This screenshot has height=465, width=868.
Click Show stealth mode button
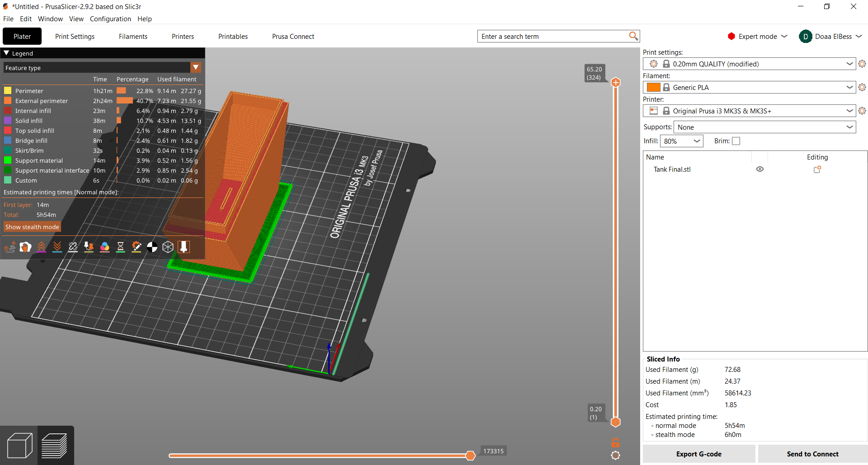[32, 227]
